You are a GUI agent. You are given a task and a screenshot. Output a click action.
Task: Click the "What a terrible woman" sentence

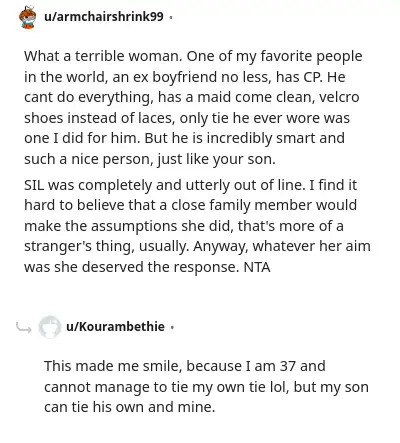(x=103, y=56)
